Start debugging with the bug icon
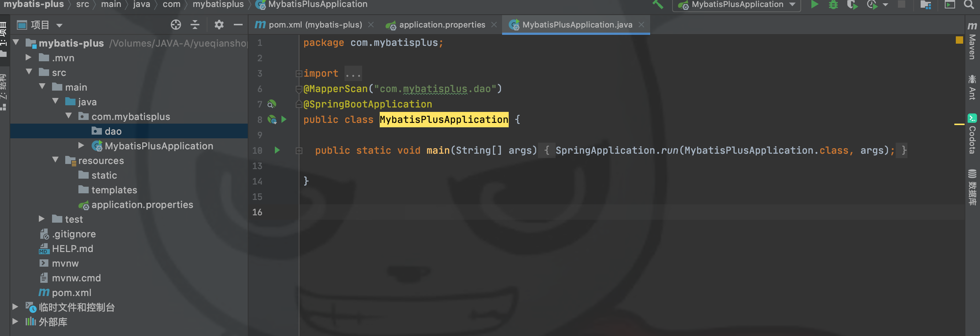 (833, 4)
